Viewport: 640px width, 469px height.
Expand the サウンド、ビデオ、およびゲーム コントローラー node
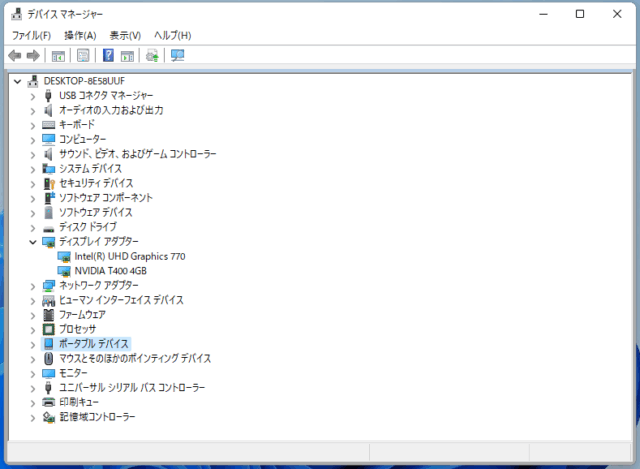pos(33,155)
